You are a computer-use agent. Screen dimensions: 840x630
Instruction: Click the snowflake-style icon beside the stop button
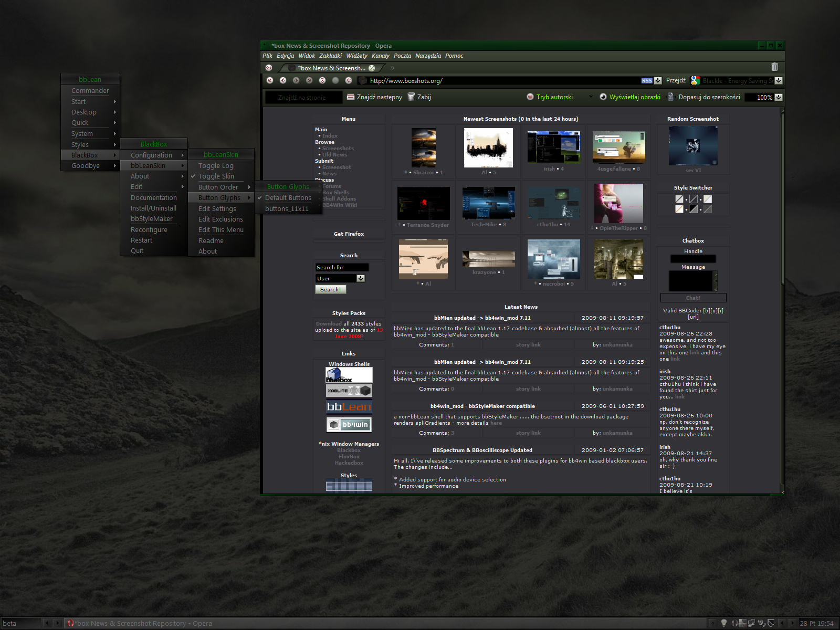(x=349, y=80)
